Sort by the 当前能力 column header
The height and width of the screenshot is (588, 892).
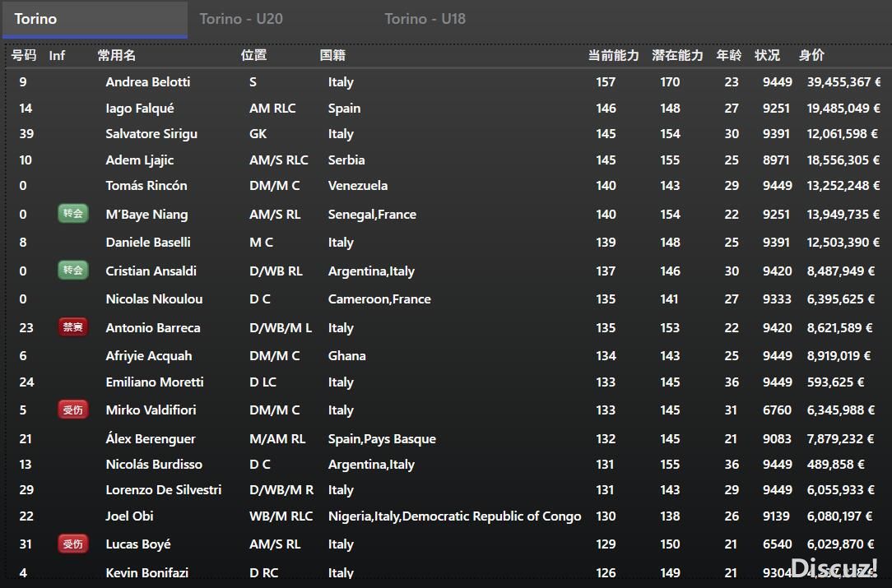click(613, 55)
